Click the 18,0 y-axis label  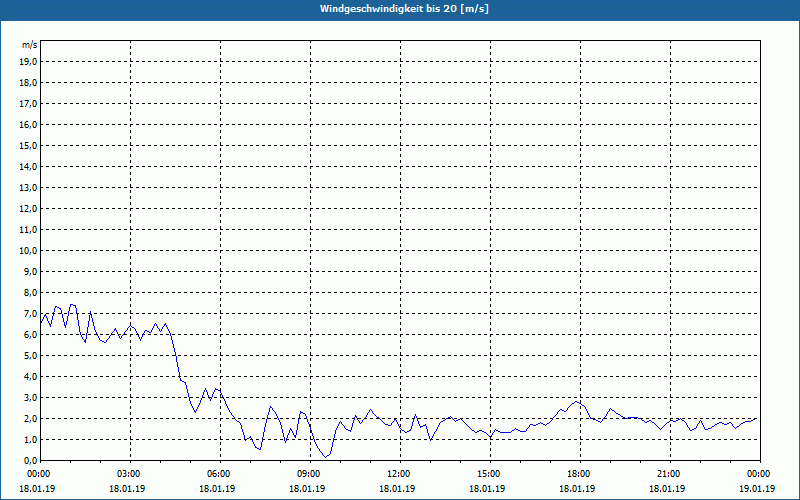pos(28,83)
